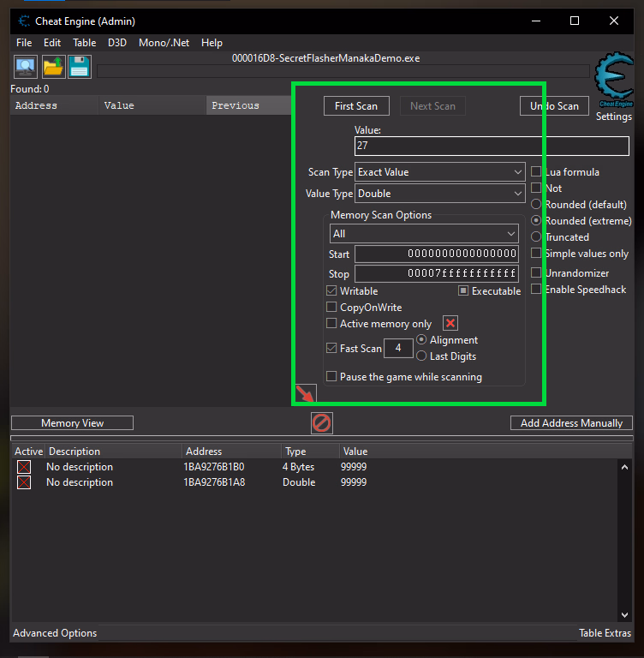Click value 99999 in the 4 Bytes row

354,467
